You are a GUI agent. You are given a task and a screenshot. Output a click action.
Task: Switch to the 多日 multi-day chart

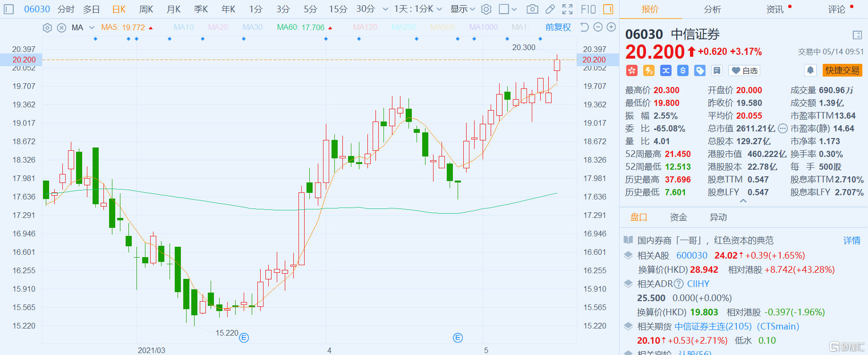click(92, 9)
